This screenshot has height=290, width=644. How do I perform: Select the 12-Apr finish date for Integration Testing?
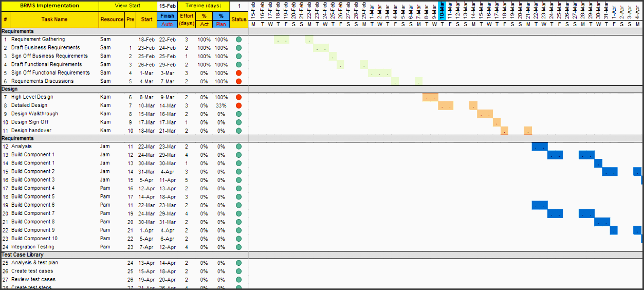[167, 247]
